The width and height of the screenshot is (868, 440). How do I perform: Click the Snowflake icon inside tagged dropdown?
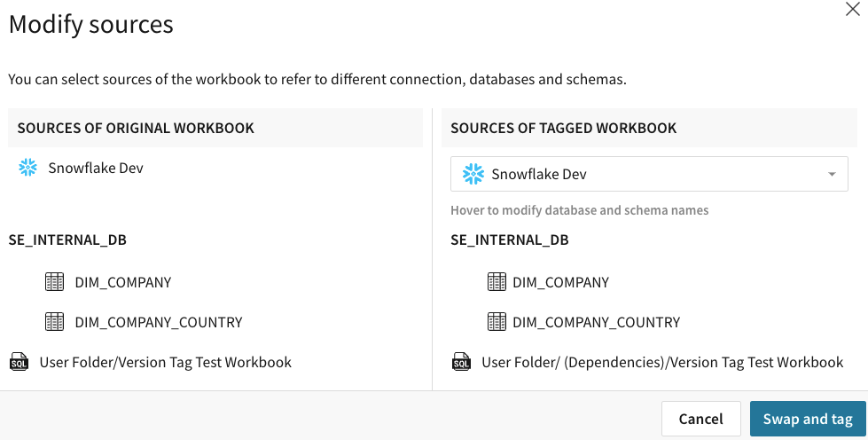pos(473,174)
